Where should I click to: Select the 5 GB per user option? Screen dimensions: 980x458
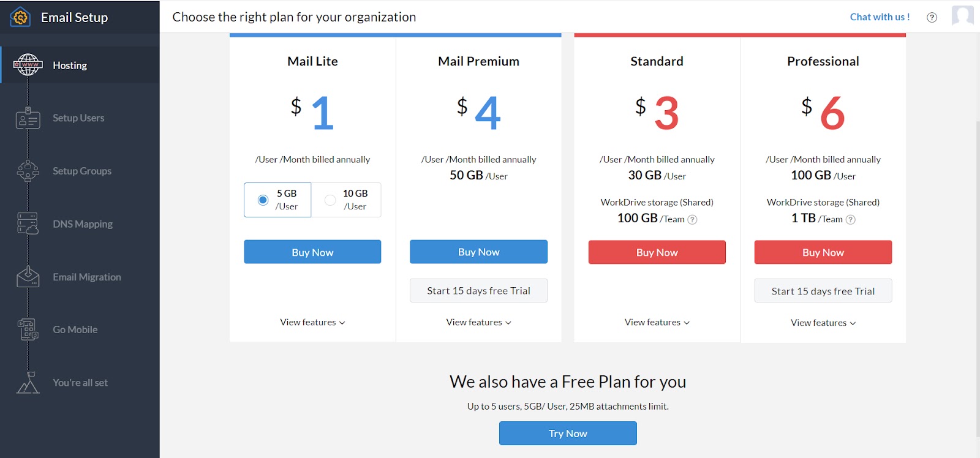[x=277, y=200]
